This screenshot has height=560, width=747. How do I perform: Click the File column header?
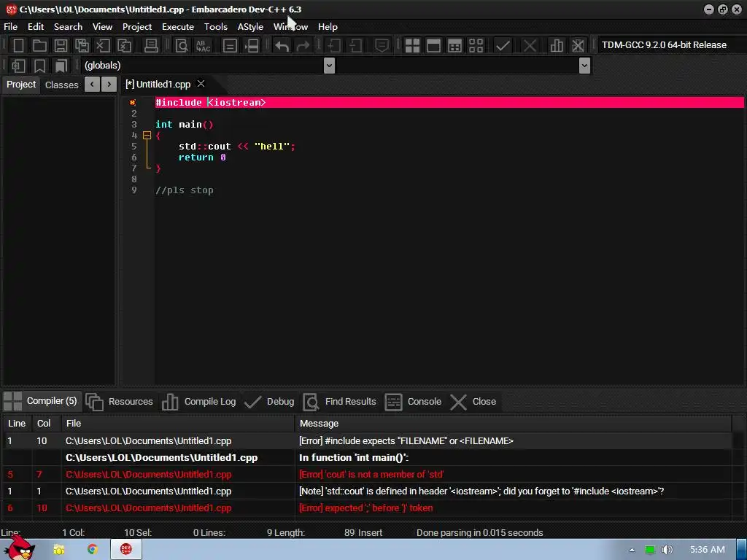(178, 424)
